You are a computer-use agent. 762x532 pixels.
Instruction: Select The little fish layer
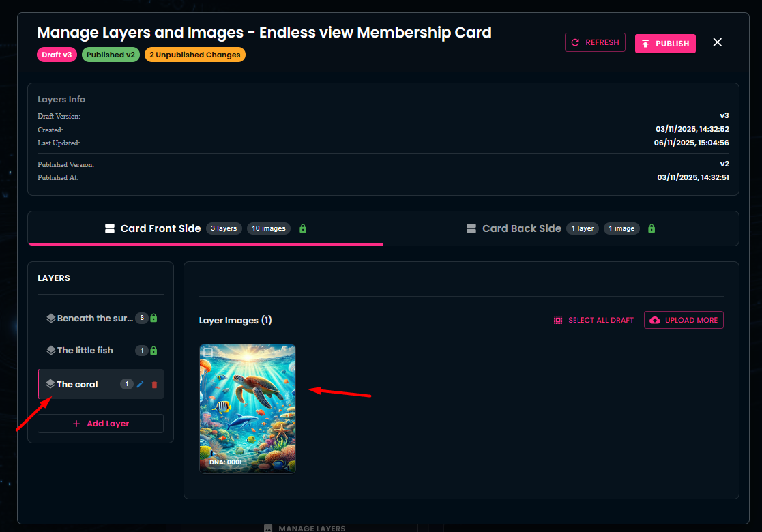click(x=85, y=351)
